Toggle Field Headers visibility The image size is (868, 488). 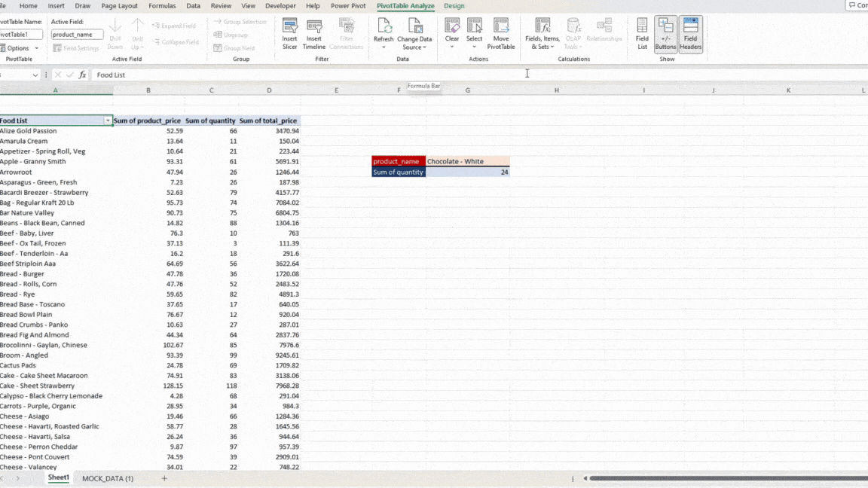click(690, 34)
